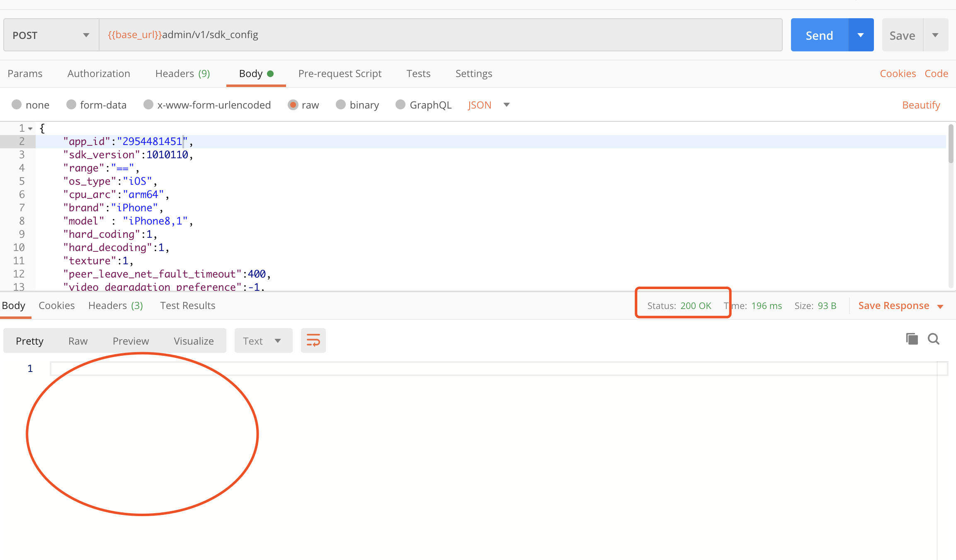The height and width of the screenshot is (560, 956).
Task: View the response Headers (3) tab
Action: [x=115, y=305]
